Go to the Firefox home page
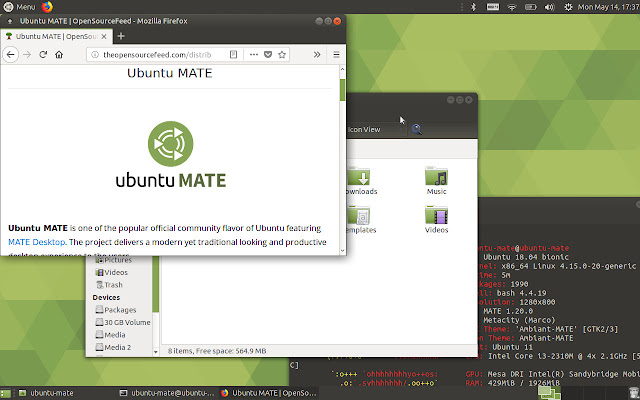 59,54
